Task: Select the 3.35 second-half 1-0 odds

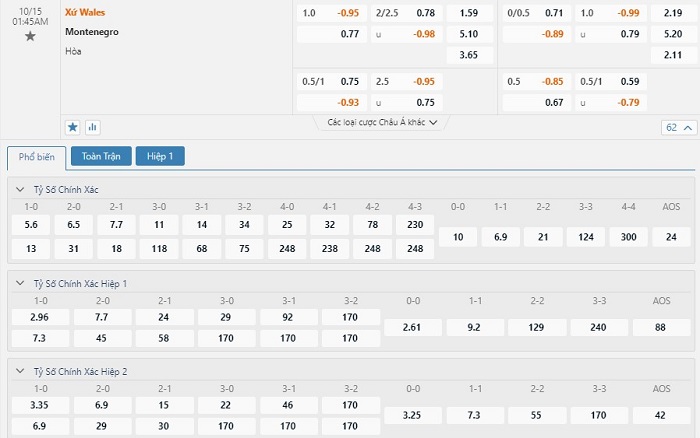Action: pos(40,405)
